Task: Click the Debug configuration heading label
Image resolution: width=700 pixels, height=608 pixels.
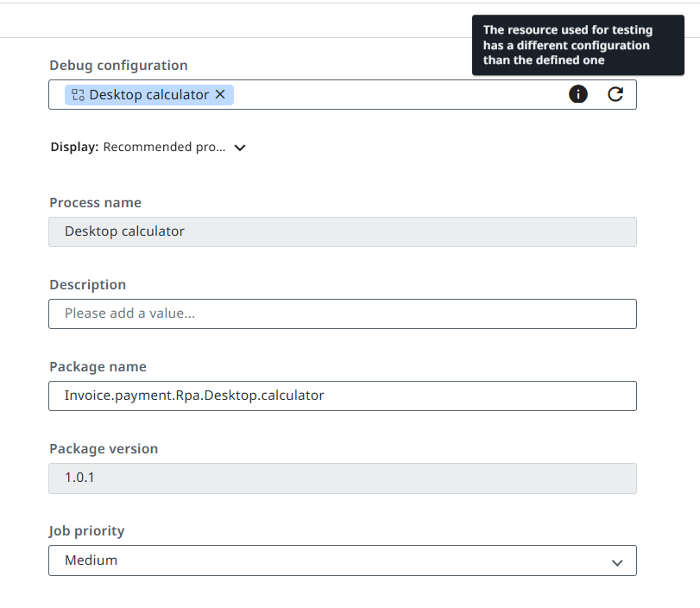Action: [x=118, y=66]
